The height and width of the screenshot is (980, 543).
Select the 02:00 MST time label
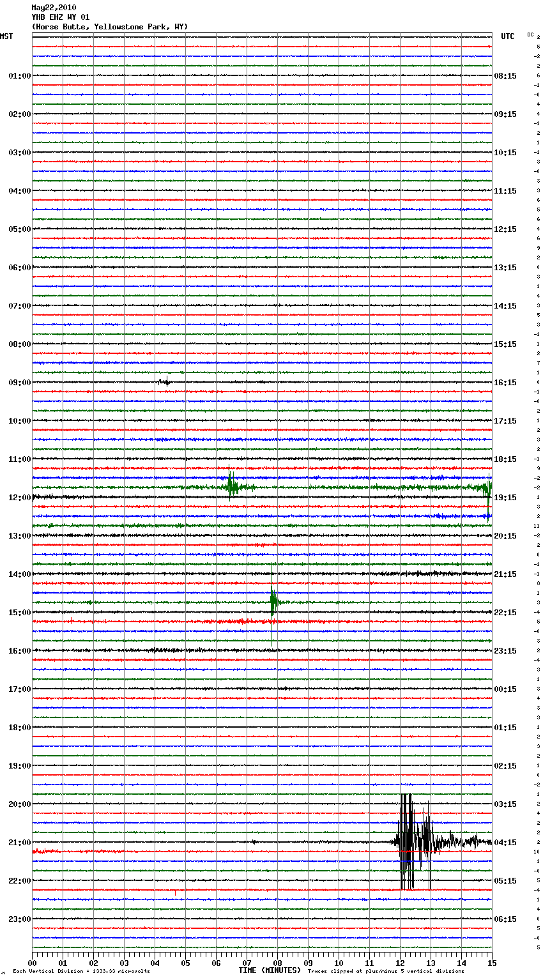pyautogui.click(x=20, y=114)
